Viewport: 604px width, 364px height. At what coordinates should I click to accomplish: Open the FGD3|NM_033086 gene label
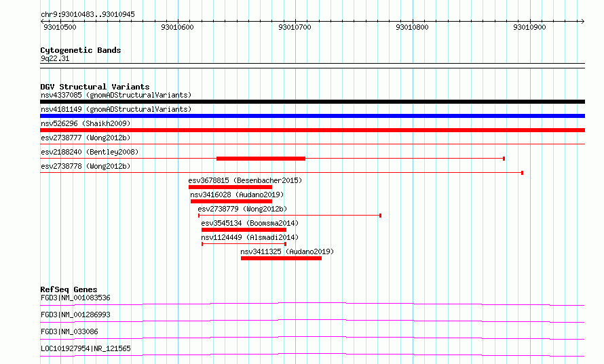coord(69,331)
